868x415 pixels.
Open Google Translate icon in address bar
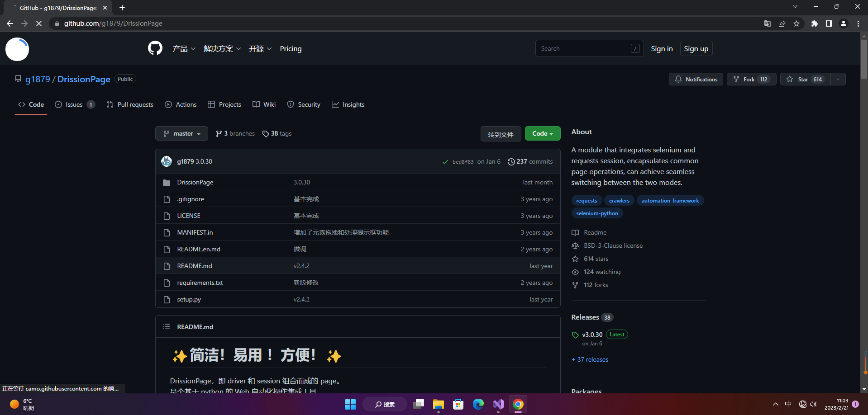point(767,24)
